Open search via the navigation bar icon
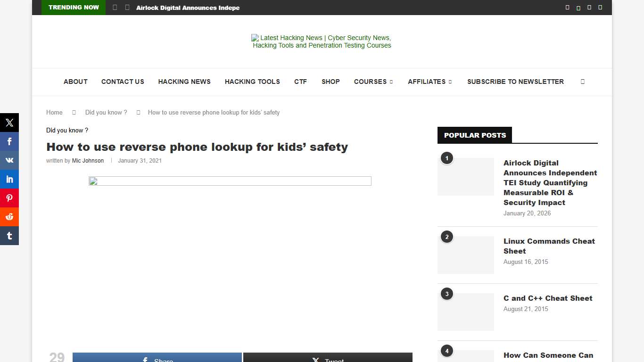The height and width of the screenshot is (362, 644). tap(582, 82)
